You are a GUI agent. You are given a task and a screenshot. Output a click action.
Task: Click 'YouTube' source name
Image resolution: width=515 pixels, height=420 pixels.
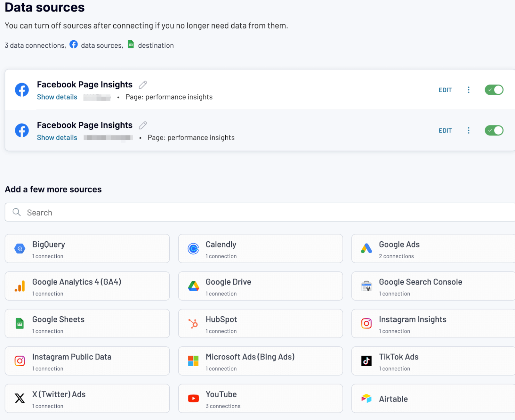point(221,394)
